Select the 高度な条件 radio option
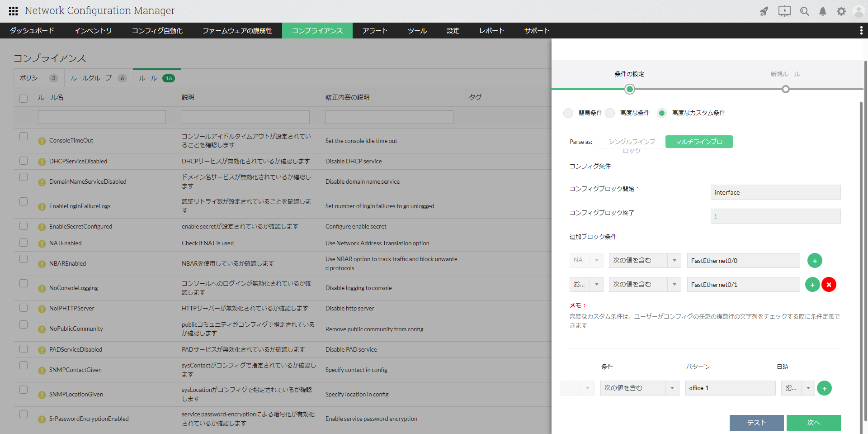 tap(610, 113)
